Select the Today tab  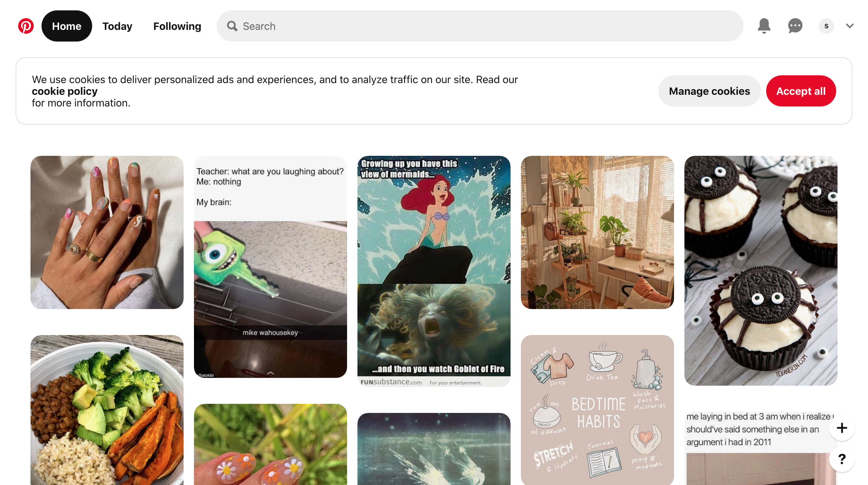(x=117, y=26)
